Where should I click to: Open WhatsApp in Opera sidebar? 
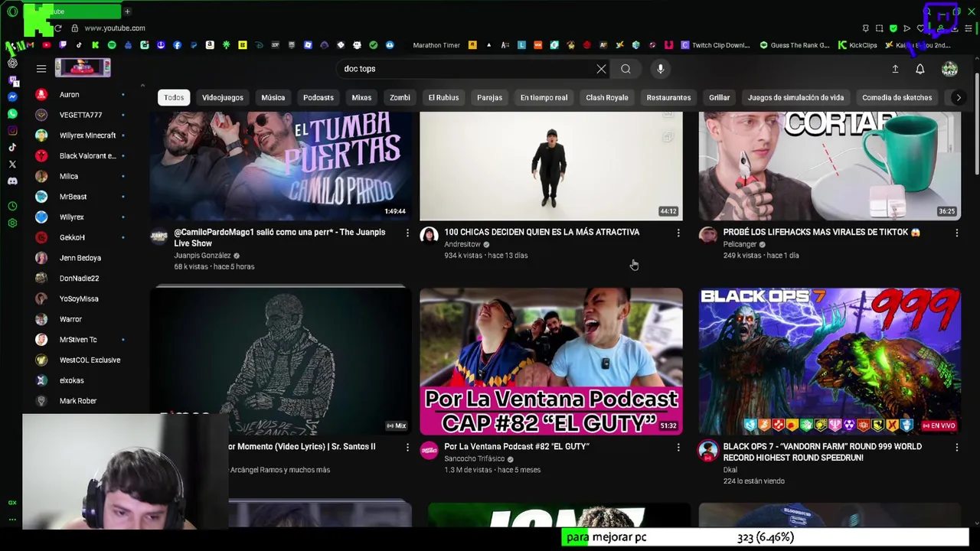[x=12, y=113]
